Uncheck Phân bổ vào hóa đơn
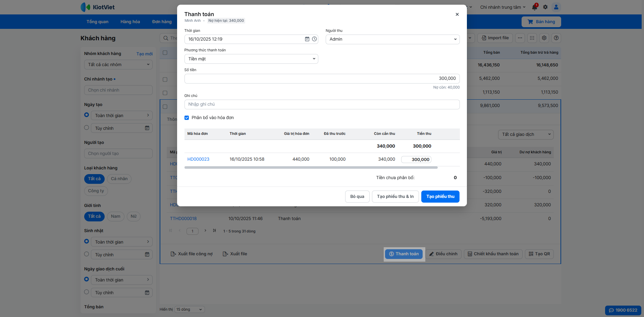Viewport: 644px width, 317px height. [187, 118]
